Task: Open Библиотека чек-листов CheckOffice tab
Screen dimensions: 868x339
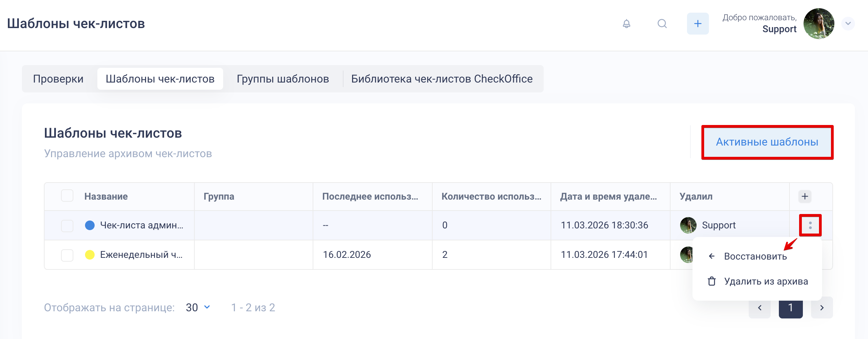Action: coord(442,79)
